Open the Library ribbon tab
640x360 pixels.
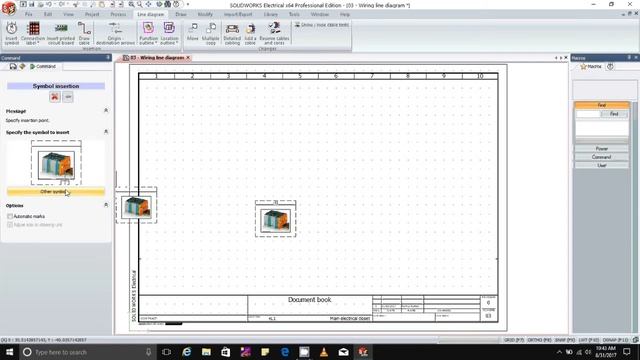click(x=271, y=14)
